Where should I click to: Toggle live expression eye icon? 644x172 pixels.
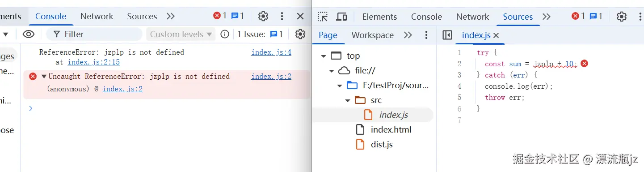click(29, 34)
